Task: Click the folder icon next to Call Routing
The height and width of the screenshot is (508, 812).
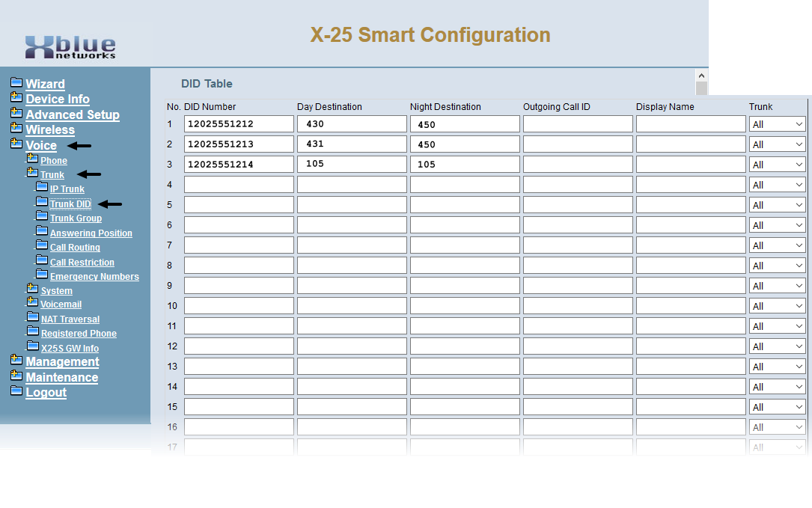Action: point(42,246)
